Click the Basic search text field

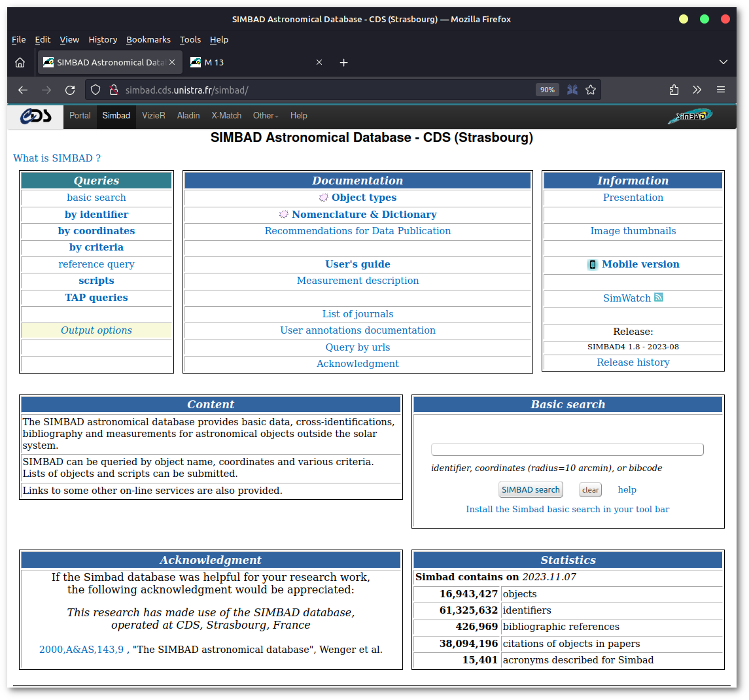[x=567, y=449]
